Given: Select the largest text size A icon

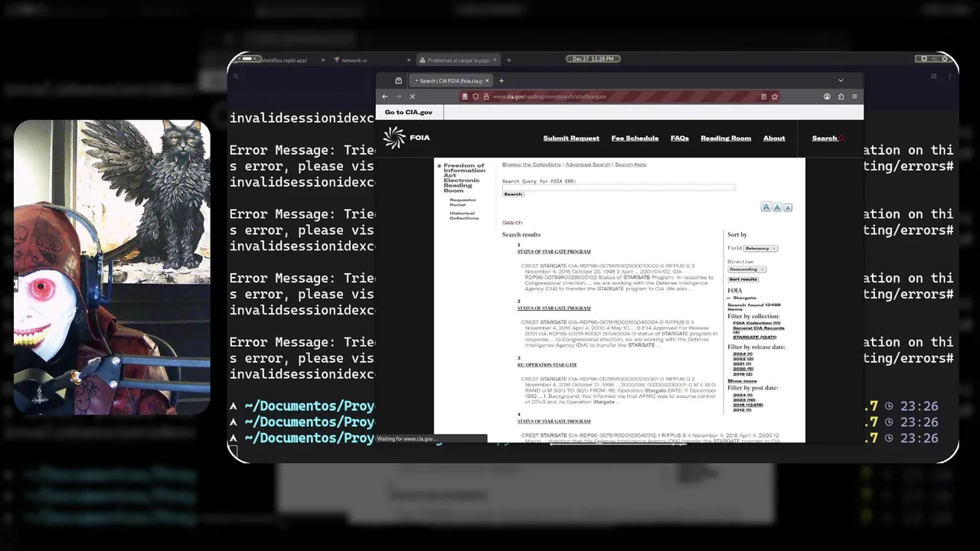Looking at the screenshot, I should click(x=766, y=207).
